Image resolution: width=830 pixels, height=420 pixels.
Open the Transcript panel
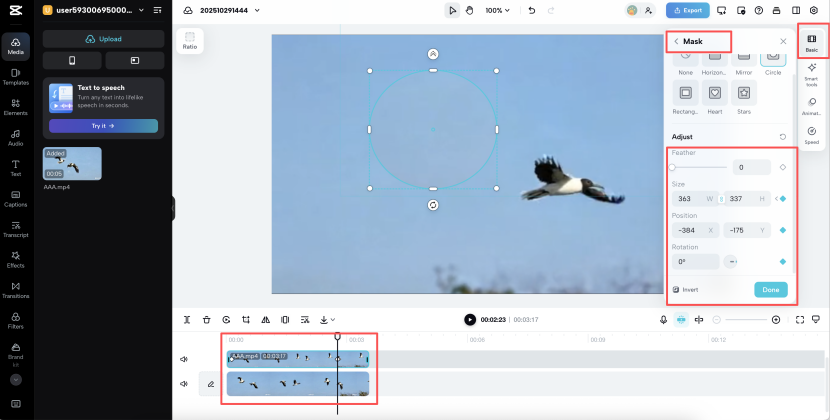15,229
